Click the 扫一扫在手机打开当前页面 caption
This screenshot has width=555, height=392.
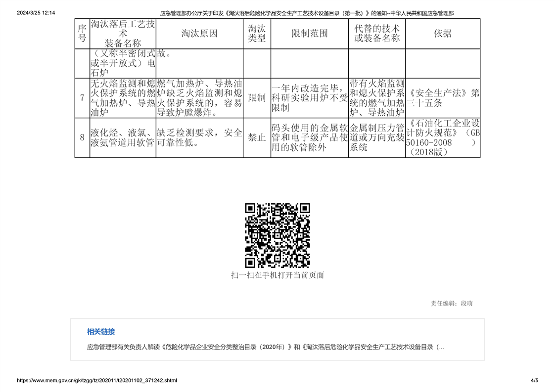[x=277, y=275]
